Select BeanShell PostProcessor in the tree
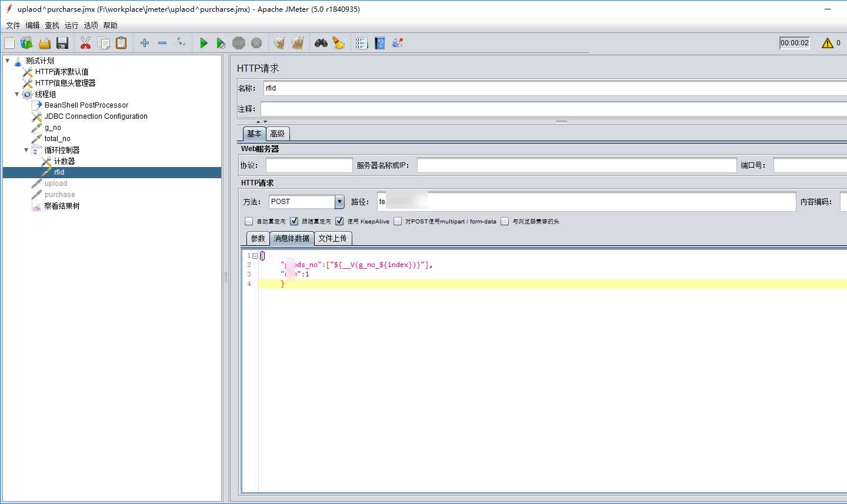 [86, 105]
